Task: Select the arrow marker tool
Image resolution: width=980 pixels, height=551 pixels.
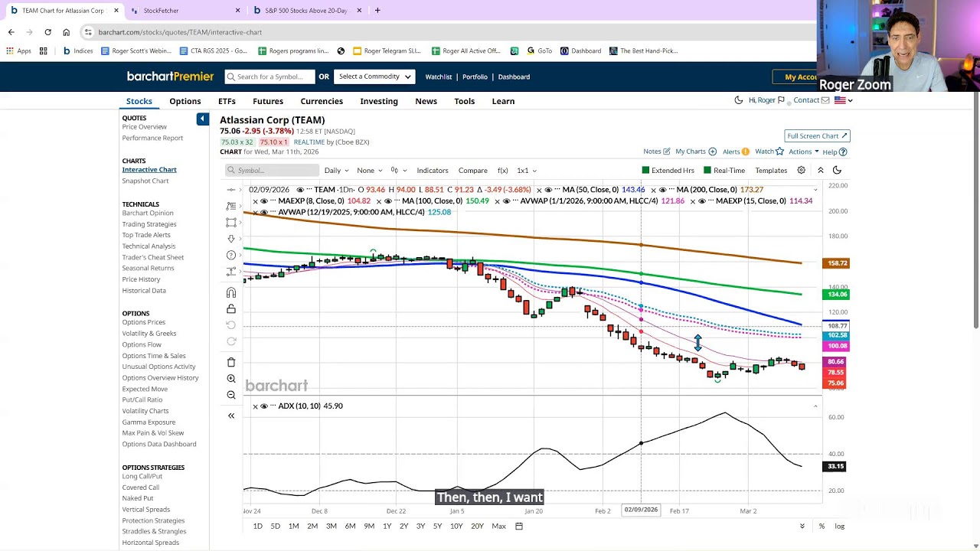Action: (231, 239)
